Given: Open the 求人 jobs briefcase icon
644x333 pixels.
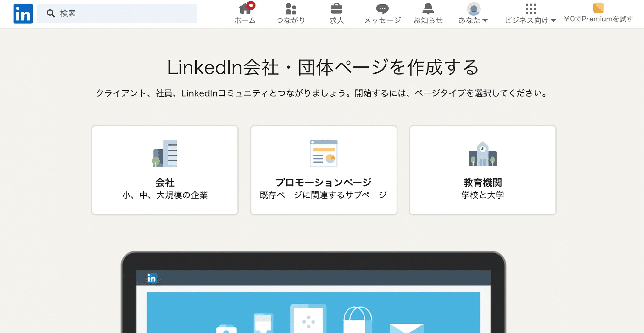Looking at the screenshot, I should (336, 8).
